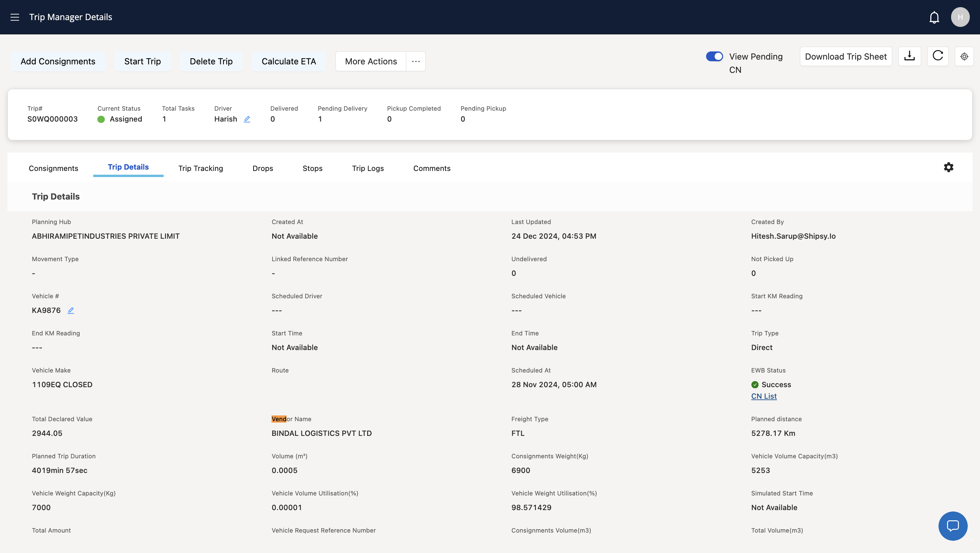Click vehicle number KA9876
Screen dimensions: 980x553
tap(46, 311)
